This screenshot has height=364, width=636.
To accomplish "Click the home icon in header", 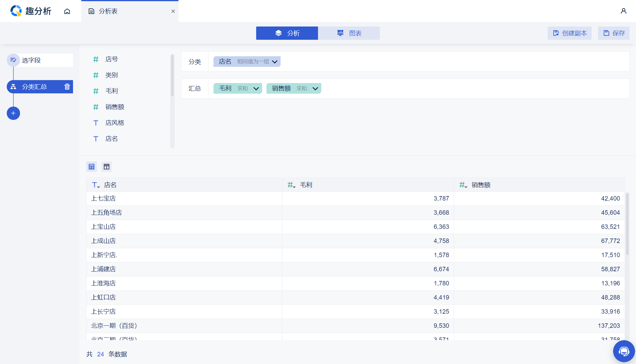I will (x=67, y=11).
